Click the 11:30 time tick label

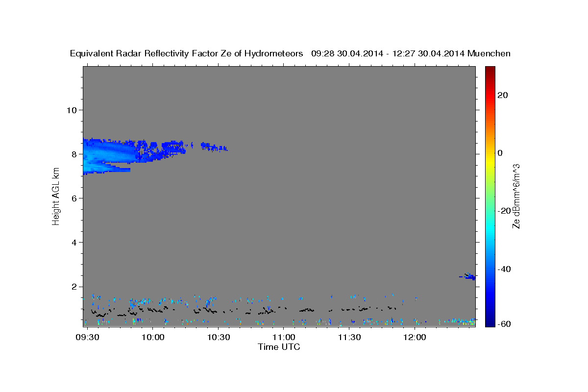(349, 338)
